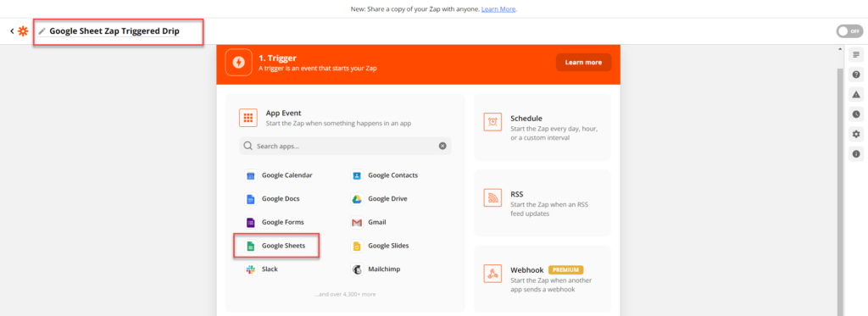Choose Google Docs as trigger app

pyautogui.click(x=273, y=199)
